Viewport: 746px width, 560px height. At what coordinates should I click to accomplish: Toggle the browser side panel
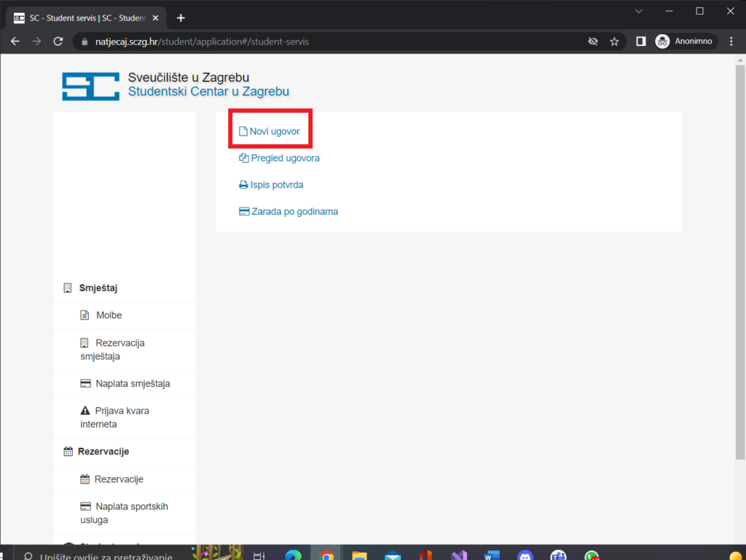click(640, 42)
